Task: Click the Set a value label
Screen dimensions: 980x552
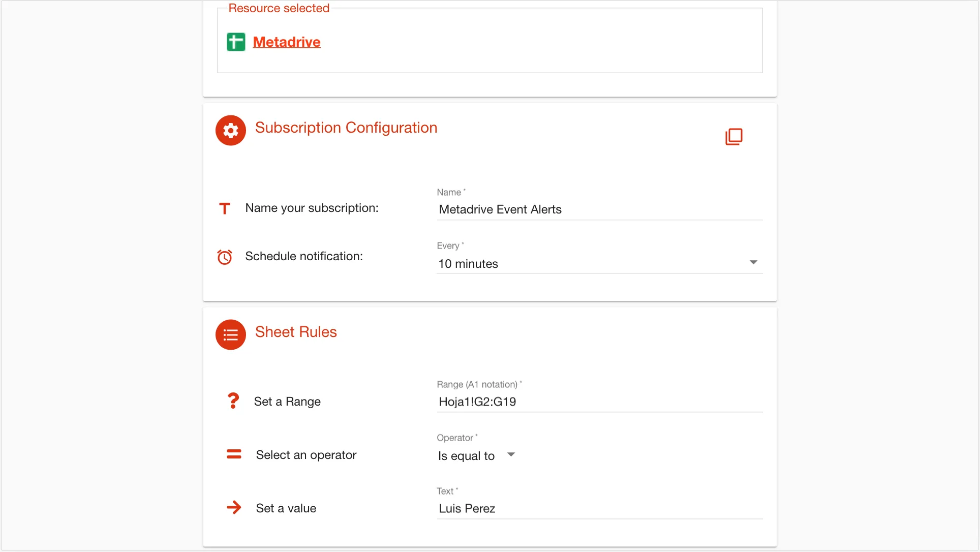Action: point(286,508)
